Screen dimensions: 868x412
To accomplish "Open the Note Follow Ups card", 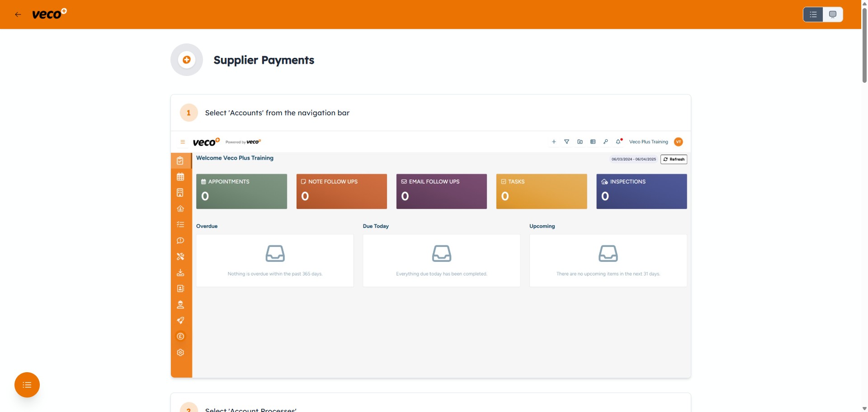I will pyautogui.click(x=342, y=191).
